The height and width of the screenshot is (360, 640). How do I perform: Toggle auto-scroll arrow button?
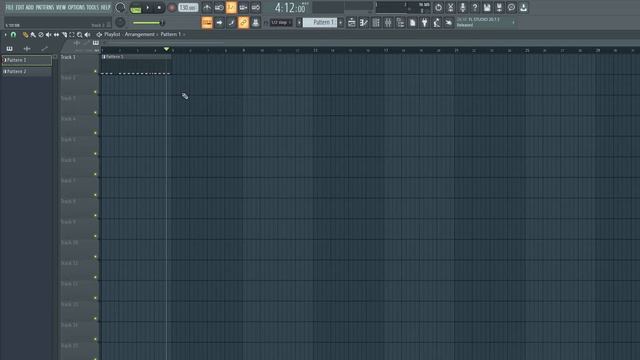click(219, 22)
